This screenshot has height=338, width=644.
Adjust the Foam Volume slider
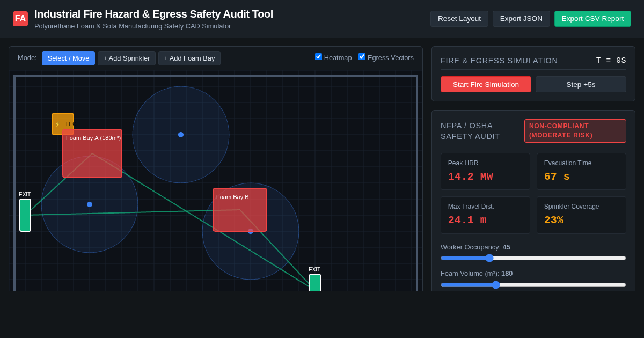click(533, 285)
